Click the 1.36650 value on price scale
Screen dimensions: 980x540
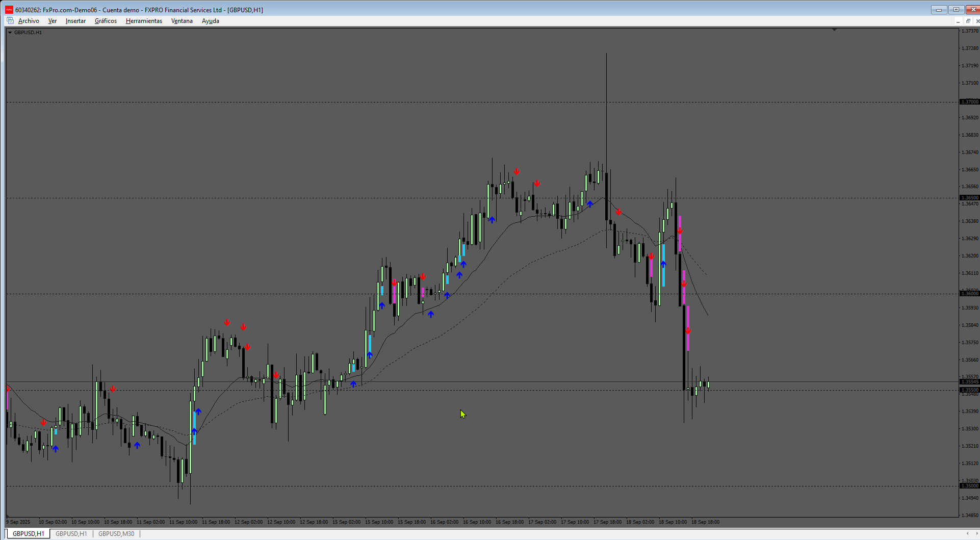(970, 169)
